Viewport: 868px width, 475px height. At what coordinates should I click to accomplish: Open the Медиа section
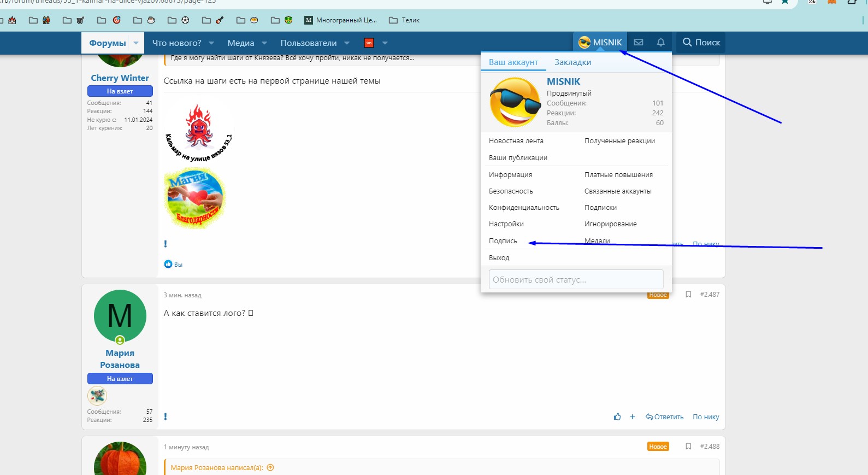coord(241,43)
